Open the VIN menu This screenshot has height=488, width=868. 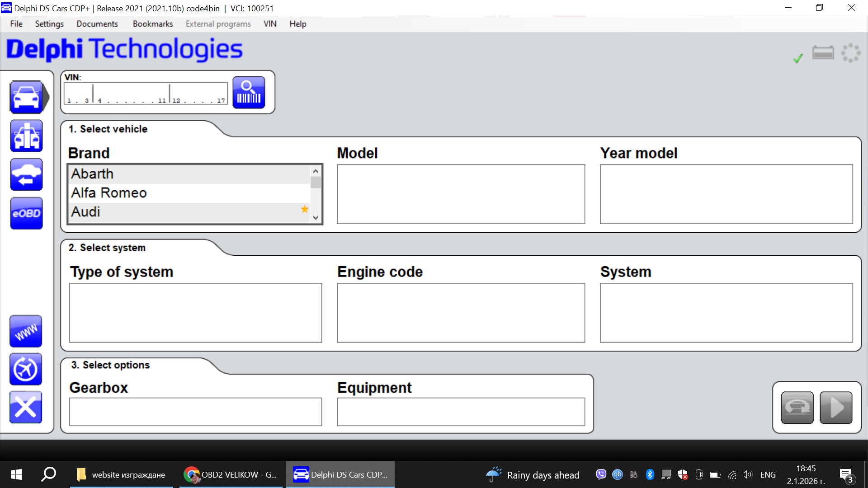[x=269, y=23]
